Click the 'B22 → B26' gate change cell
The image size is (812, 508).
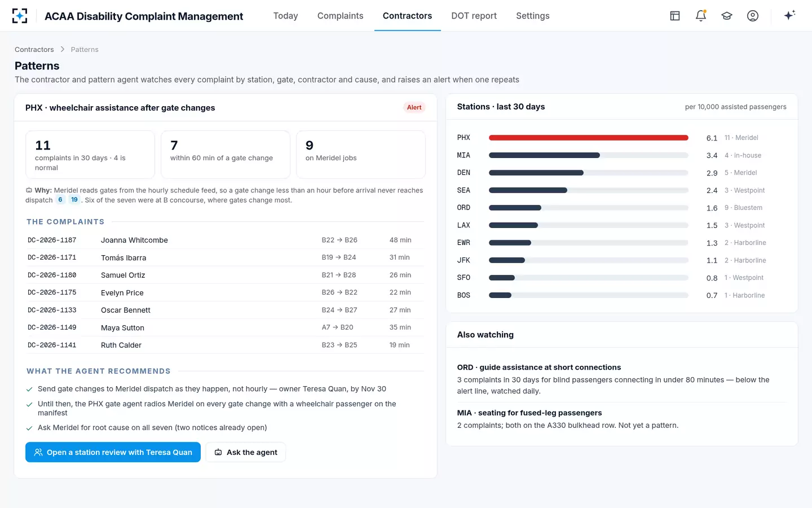339,240
